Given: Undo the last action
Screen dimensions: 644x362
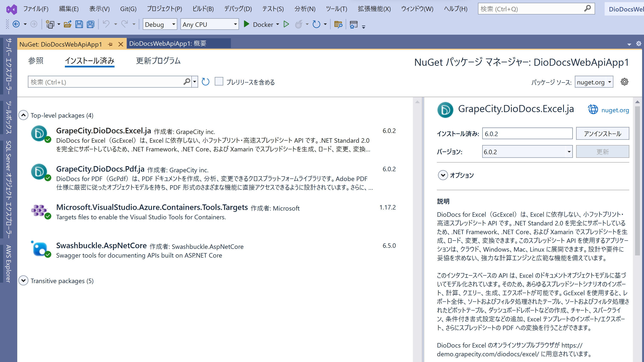Looking at the screenshot, I should (x=106, y=24).
